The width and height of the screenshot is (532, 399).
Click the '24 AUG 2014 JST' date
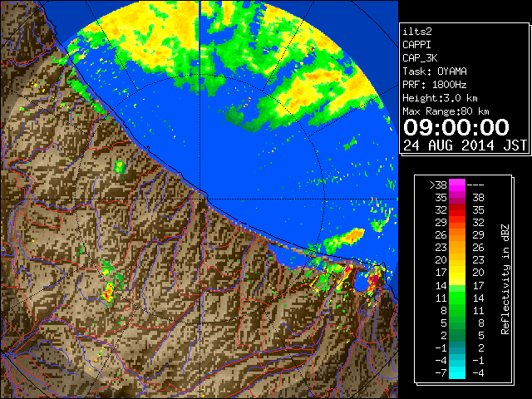(465, 145)
